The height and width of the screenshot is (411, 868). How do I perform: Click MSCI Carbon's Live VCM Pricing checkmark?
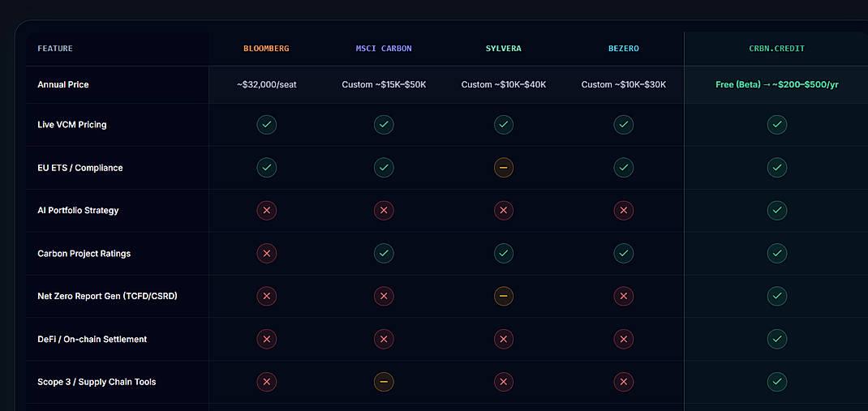pyautogui.click(x=384, y=125)
